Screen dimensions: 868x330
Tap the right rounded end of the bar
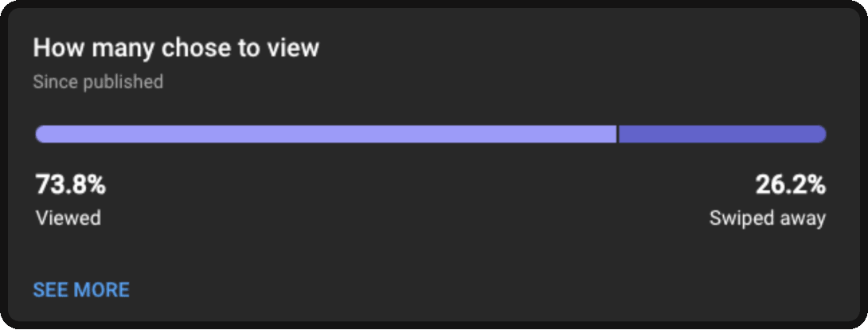tap(820, 134)
